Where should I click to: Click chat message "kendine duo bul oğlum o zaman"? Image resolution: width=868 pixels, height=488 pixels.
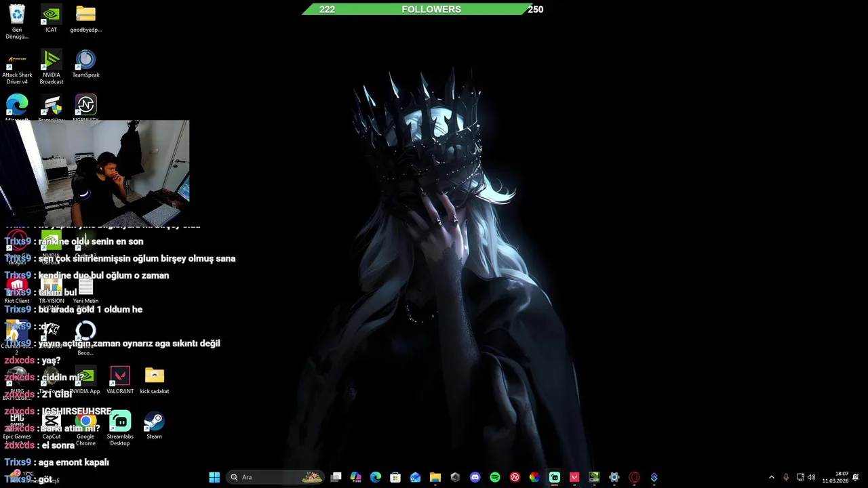point(104,276)
